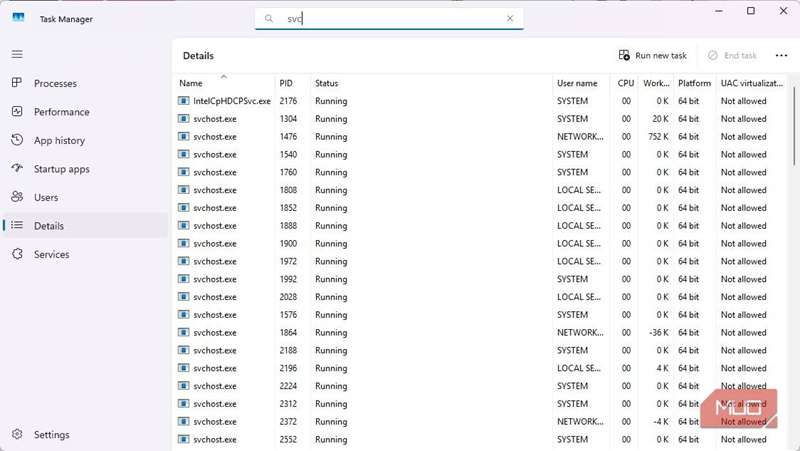The width and height of the screenshot is (800, 451).
Task: Sort by the Status column header
Action: [x=327, y=83]
